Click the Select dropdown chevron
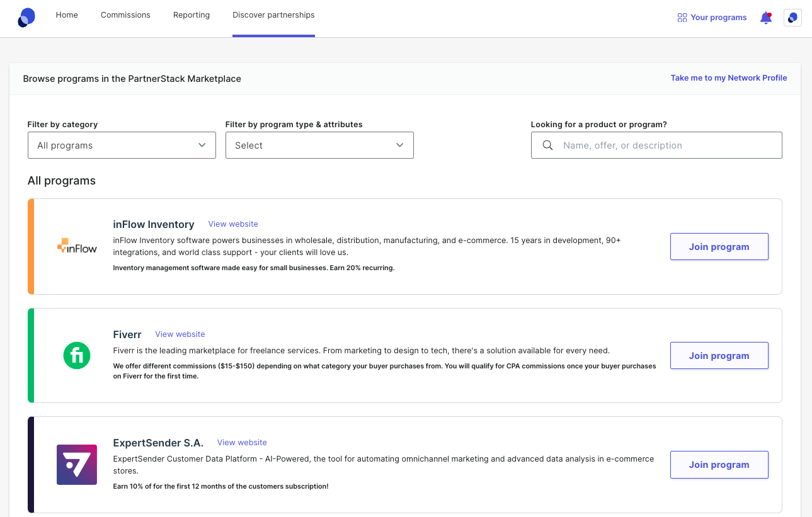Viewport: 812px width, 517px height. 400,145
